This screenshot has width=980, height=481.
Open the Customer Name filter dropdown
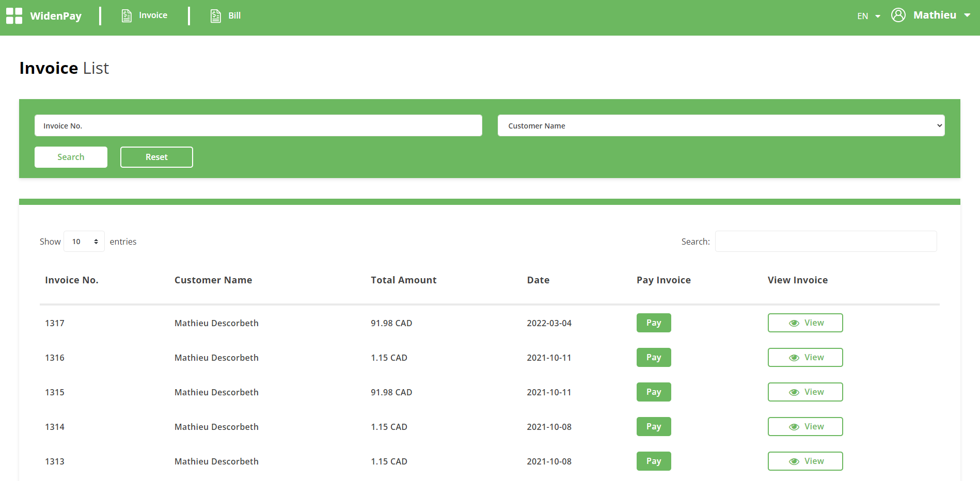click(720, 125)
